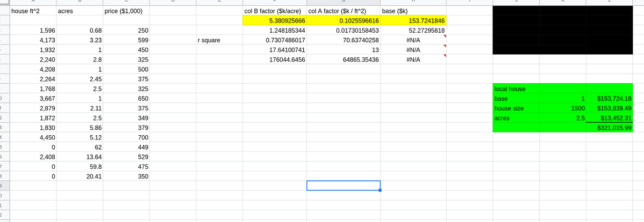
Task: Select the house size cell 3,667
Action: 33,99
